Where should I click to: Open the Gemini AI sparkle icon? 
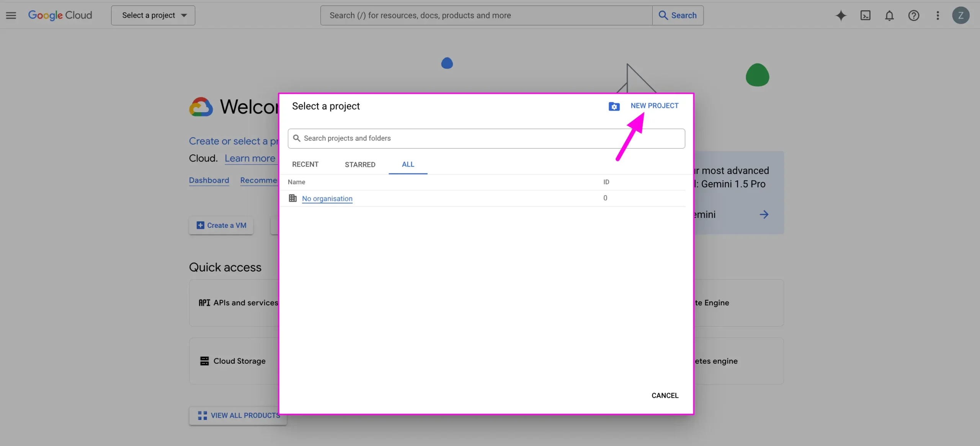(841, 15)
